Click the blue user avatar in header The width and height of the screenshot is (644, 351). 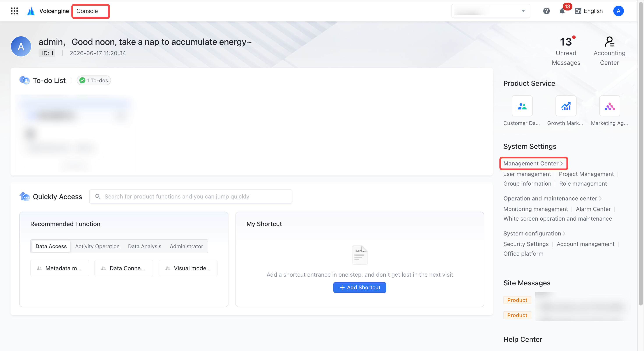point(618,11)
